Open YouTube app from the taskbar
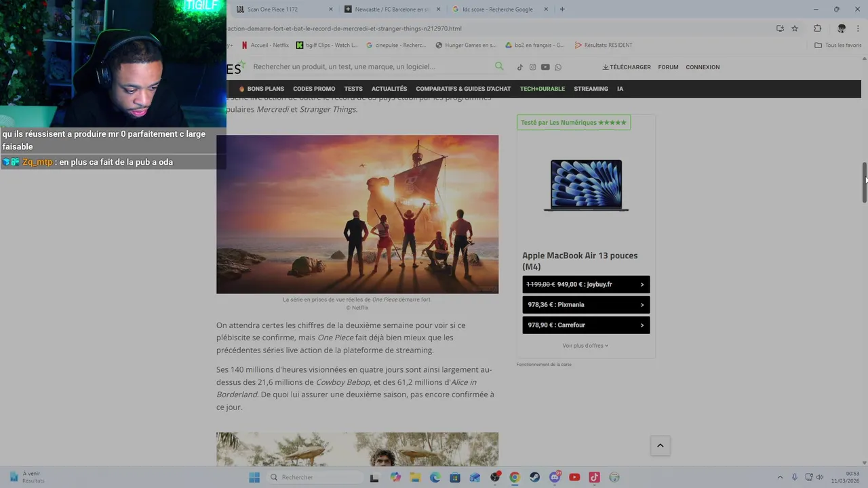868x488 pixels. [574, 477]
